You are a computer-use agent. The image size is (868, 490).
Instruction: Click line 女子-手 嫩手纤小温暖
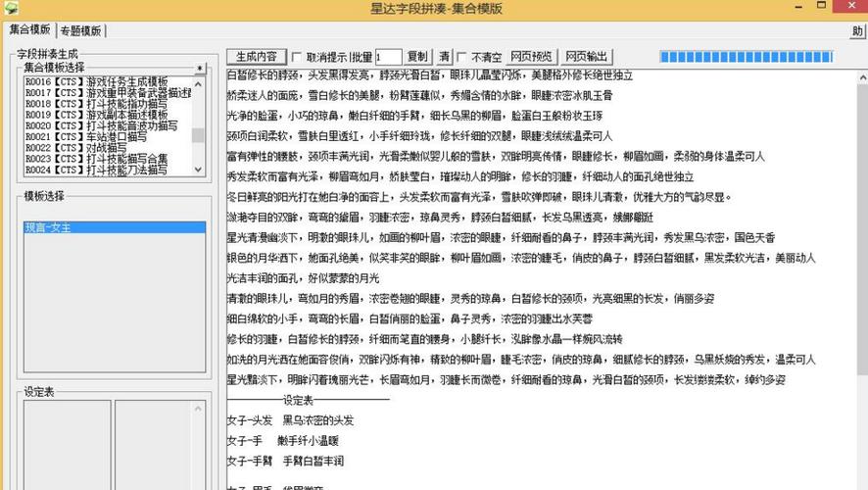coord(282,441)
